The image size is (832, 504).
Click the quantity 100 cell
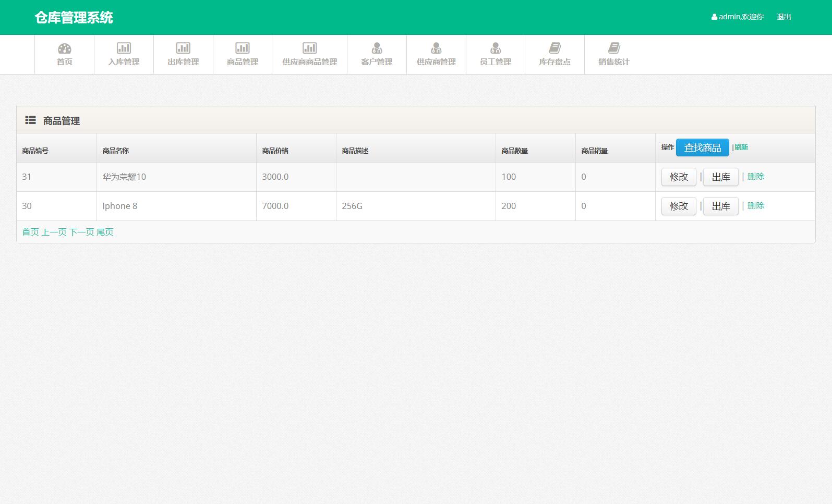pos(536,177)
